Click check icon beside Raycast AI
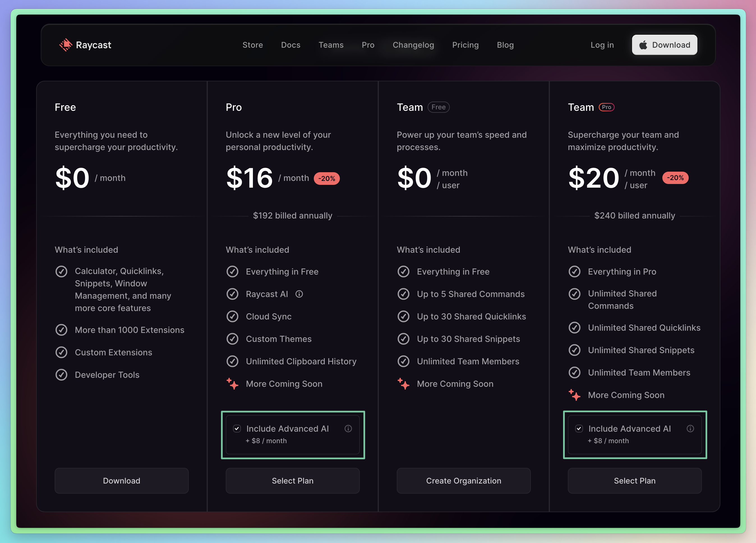This screenshot has height=543, width=756. click(232, 294)
